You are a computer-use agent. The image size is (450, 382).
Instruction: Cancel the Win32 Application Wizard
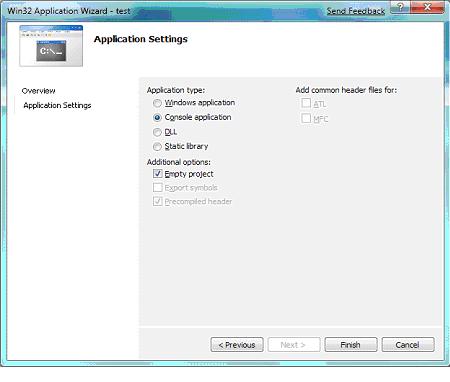coord(408,345)
